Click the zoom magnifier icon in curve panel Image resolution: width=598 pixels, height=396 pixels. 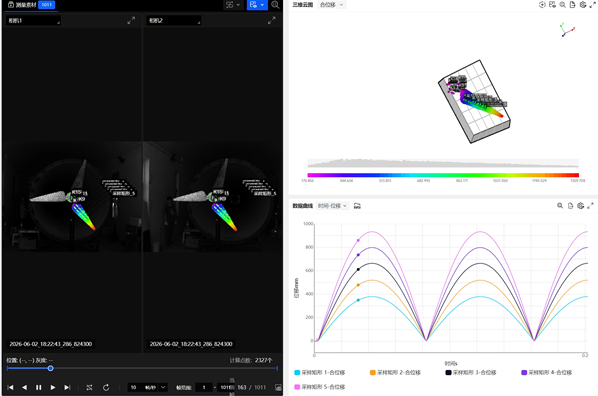[560, 206]
